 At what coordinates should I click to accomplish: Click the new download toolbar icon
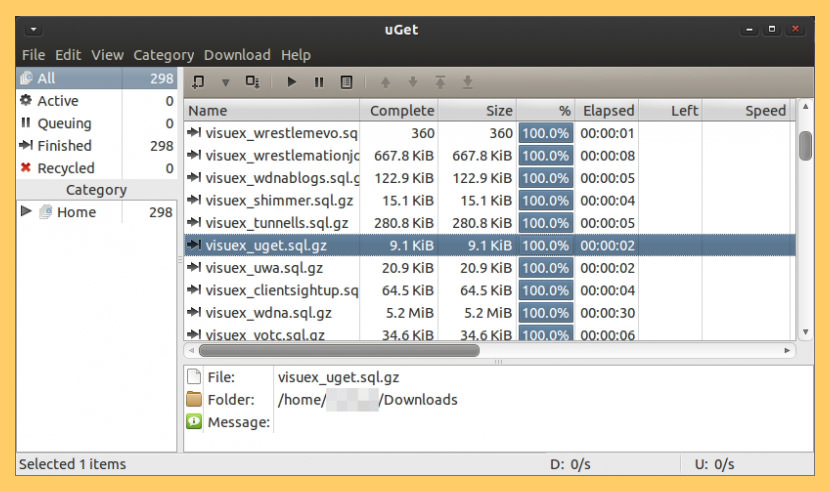(x=198, y=82)
